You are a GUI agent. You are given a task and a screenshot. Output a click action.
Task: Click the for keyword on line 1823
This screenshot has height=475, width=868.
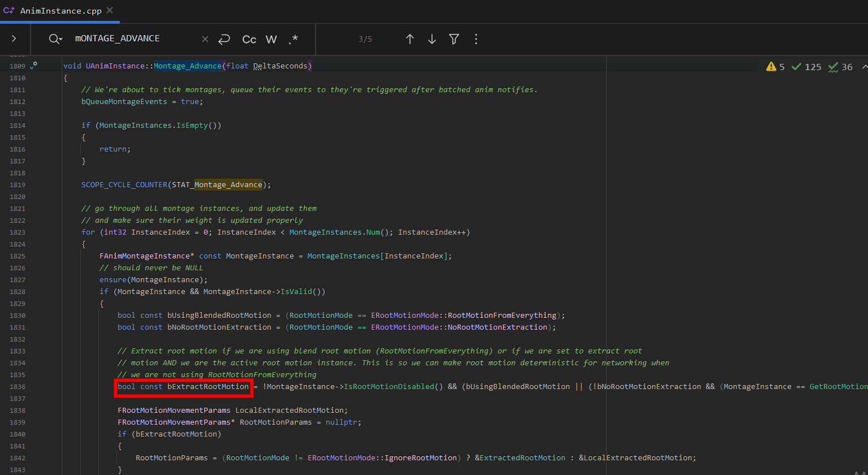click(x=88, y=232)
